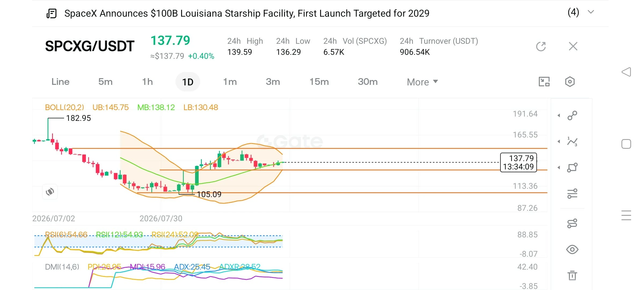Close the SPCXG/USDT chart view
This screenshot has height=290, width=644.
pos(573,46)
